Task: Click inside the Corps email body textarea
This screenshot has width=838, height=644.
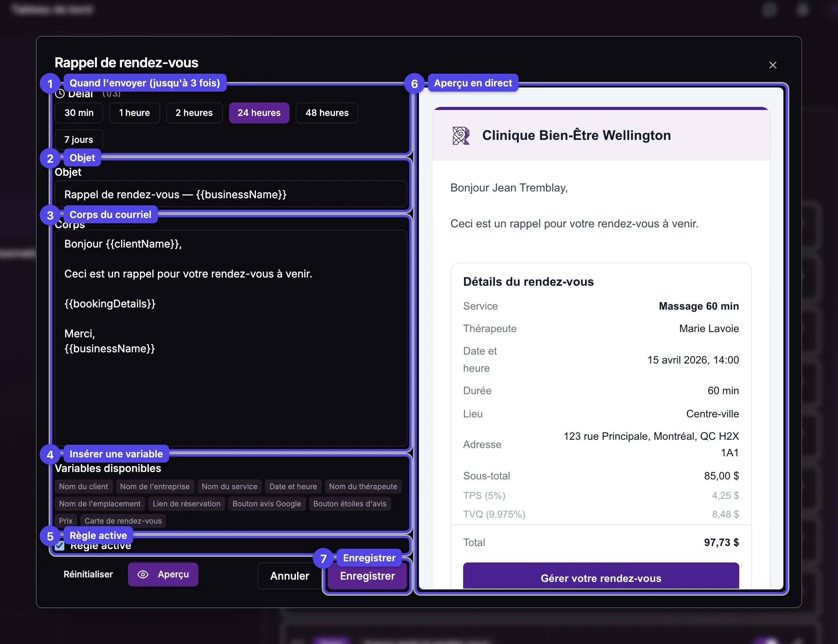Action: pyautogui.click(x=230, y=338)
